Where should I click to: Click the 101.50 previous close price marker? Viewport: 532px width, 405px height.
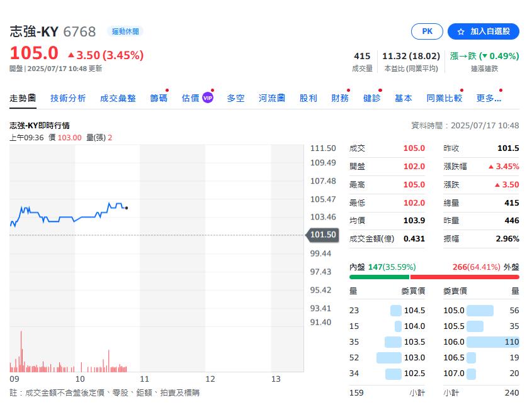pyautogui.click(x=322, y=235)
